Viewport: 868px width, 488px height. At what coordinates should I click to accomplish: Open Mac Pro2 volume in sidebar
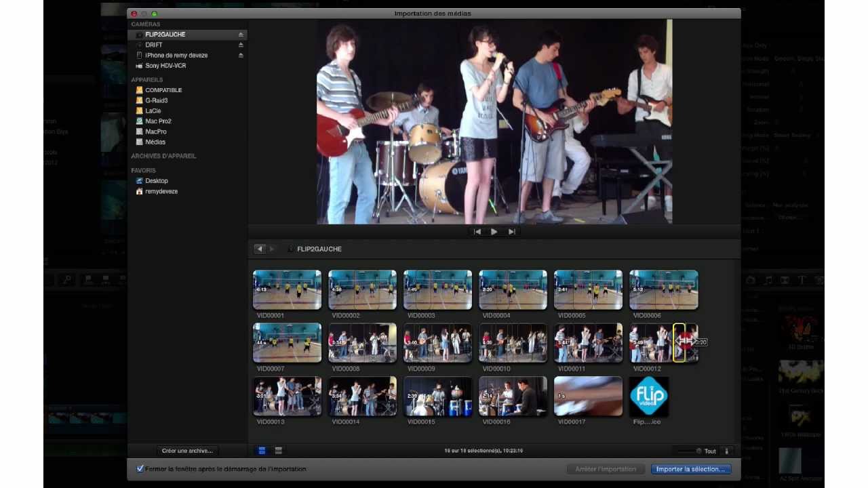[158, 121]
